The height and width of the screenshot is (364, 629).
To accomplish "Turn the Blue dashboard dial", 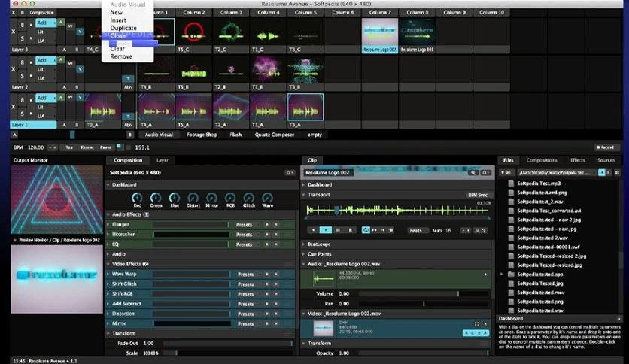I will (x=175, y=197).
